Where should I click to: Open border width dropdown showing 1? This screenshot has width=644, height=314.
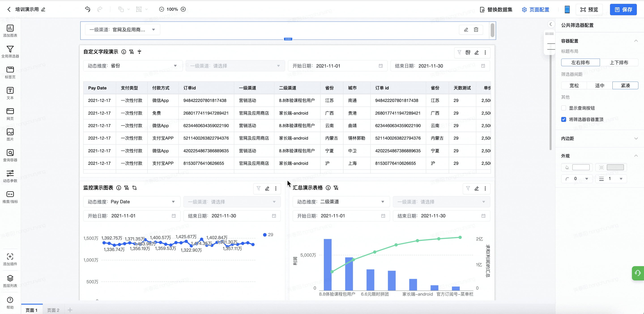pyautogui.click(x=611, y=179)
